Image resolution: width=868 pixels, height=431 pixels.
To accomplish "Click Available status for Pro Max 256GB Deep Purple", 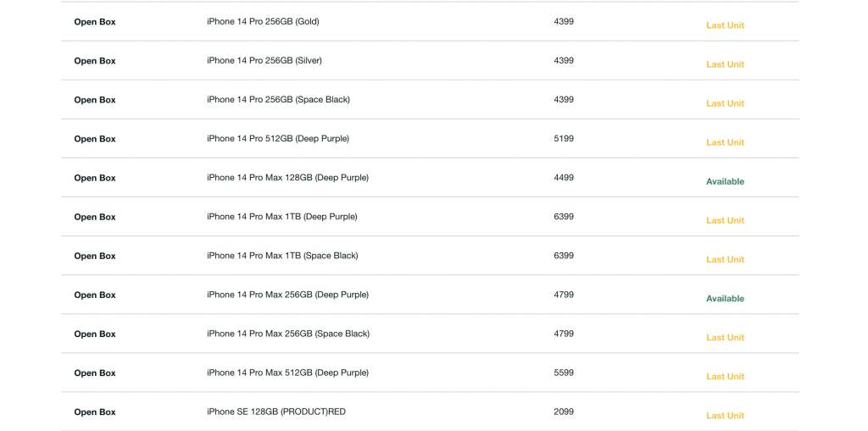I will click(x=725, y=298).
